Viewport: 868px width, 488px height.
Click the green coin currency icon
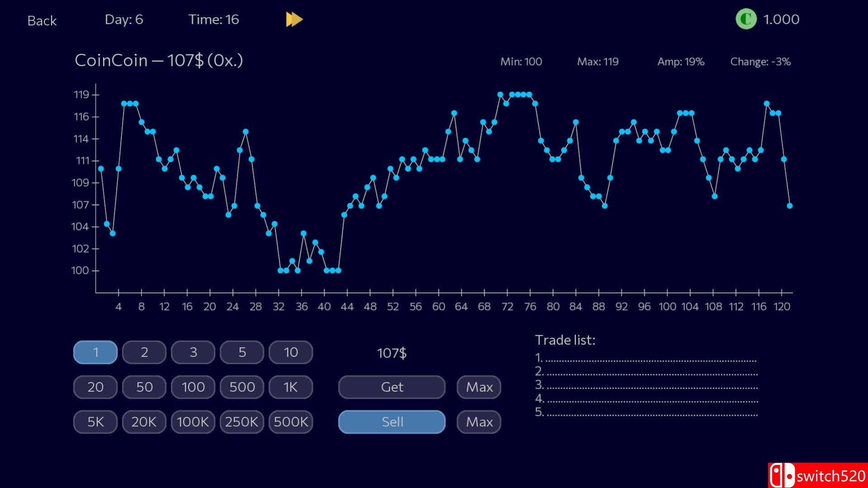(x=746, y=19)
